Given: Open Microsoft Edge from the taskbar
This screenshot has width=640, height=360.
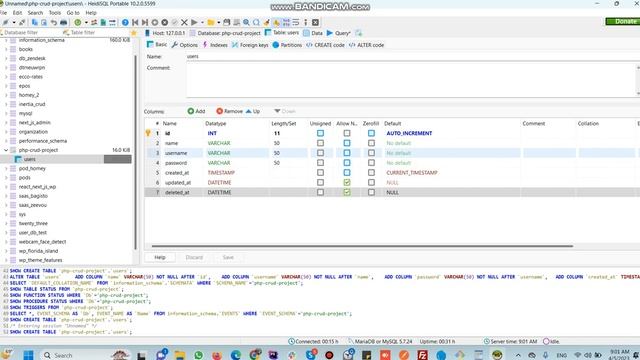Looking at the screenshot, I should pos(236,355).
